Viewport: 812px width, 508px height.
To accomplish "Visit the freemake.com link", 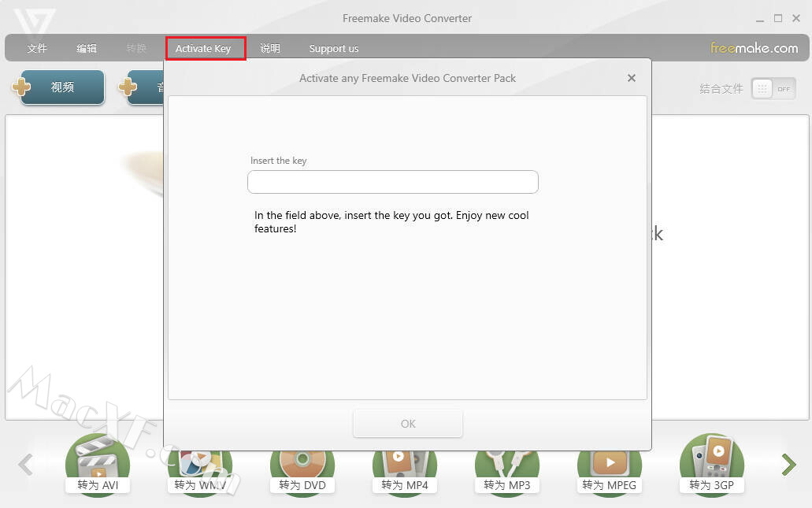I will 754,47.
